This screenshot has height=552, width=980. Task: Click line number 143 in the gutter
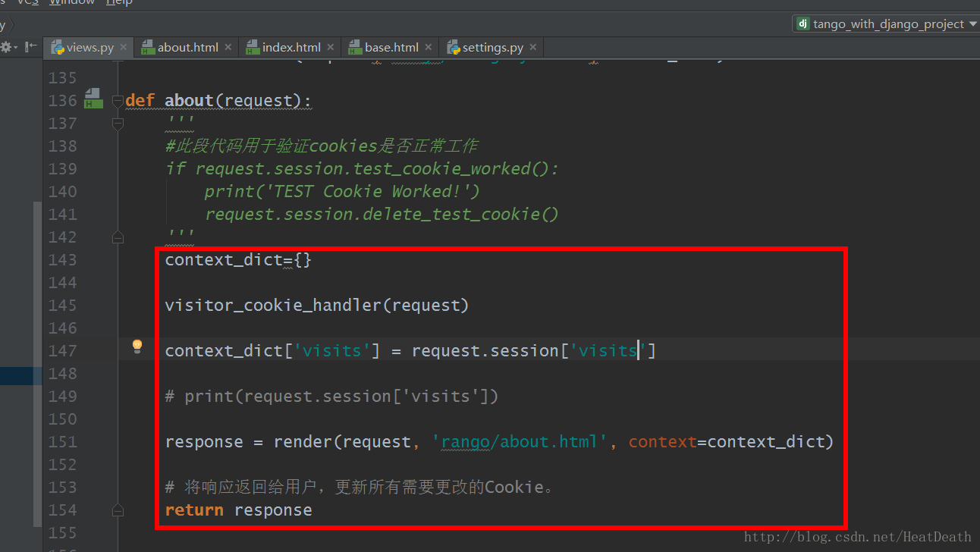(63, 259)
